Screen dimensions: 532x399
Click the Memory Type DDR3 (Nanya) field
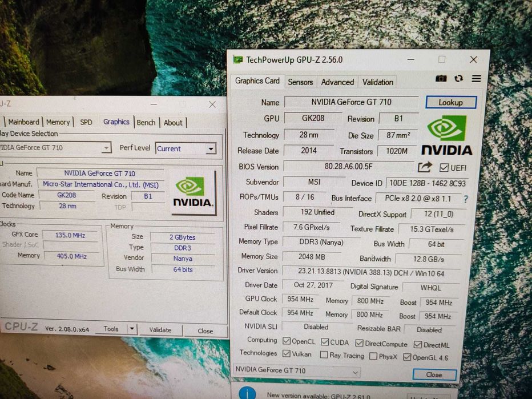(321, 242)
